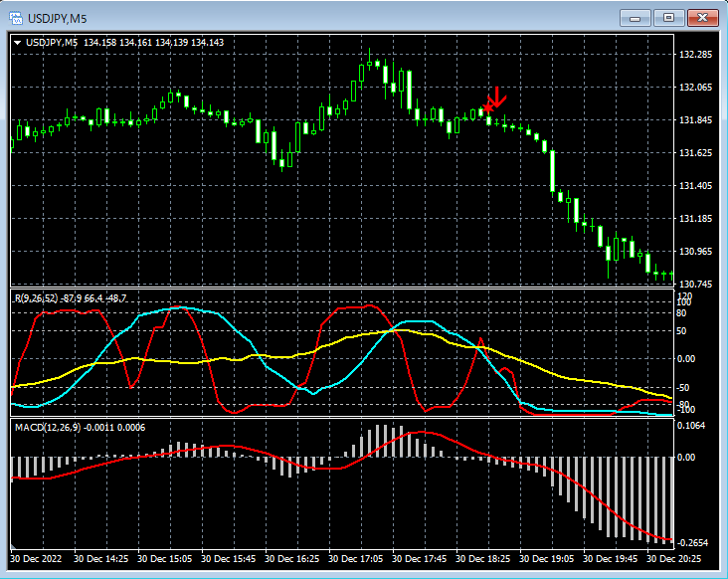The height and width of the screenshot is (579, 728).
Task: Click the R(9,26,52) indicator label
Action: click(36, 298)
